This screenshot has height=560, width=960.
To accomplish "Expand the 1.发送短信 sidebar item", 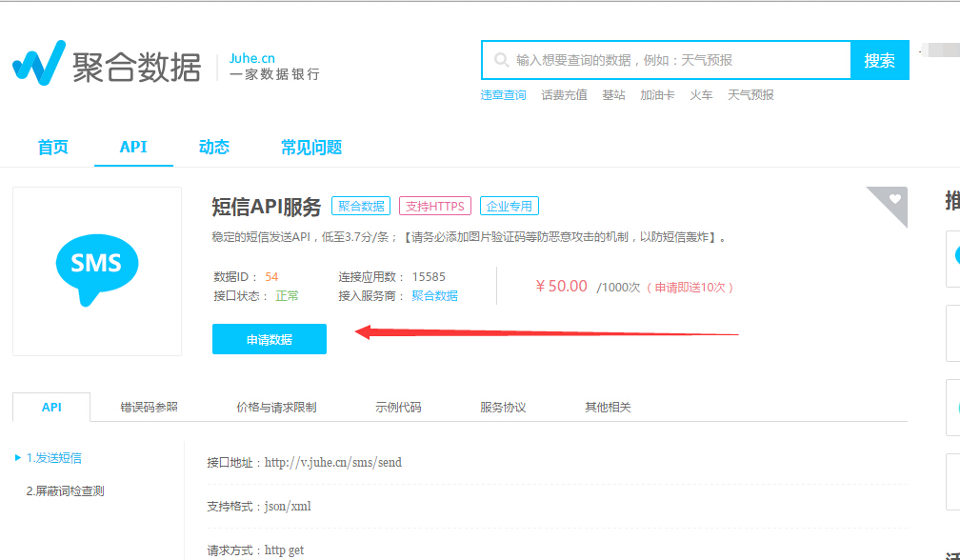I will click(54, 458).
